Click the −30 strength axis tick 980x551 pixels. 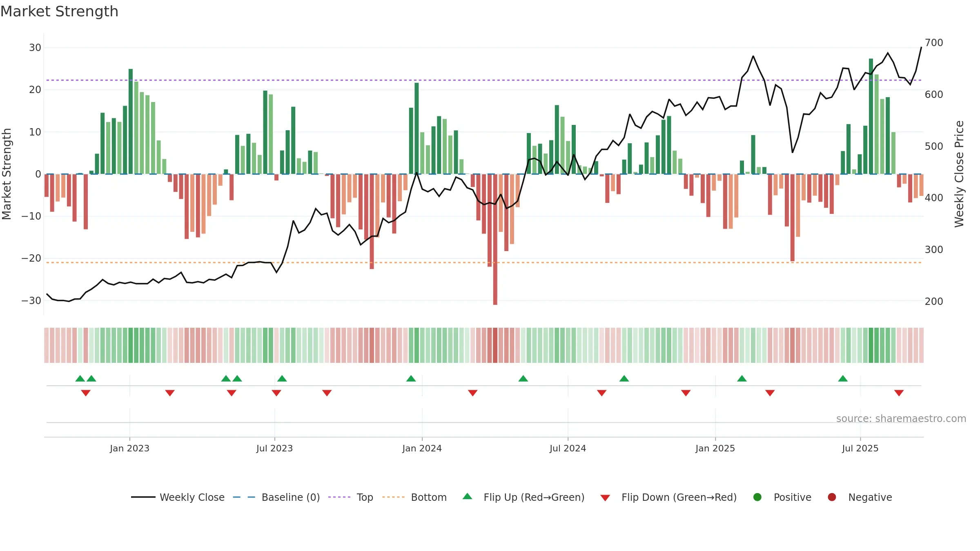click(31, 300)
